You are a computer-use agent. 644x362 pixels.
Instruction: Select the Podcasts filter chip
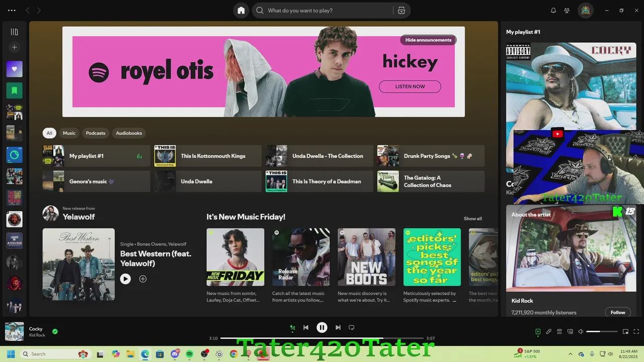point(96,133)
